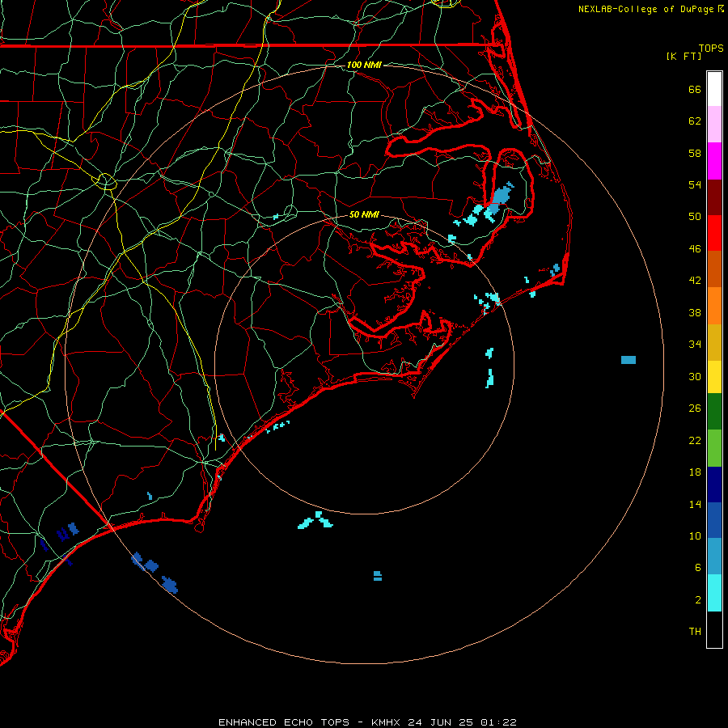Viewport: 728px width, 728px height.
Task: Click the white swatch in the tops legend
Action: [714, 89]
